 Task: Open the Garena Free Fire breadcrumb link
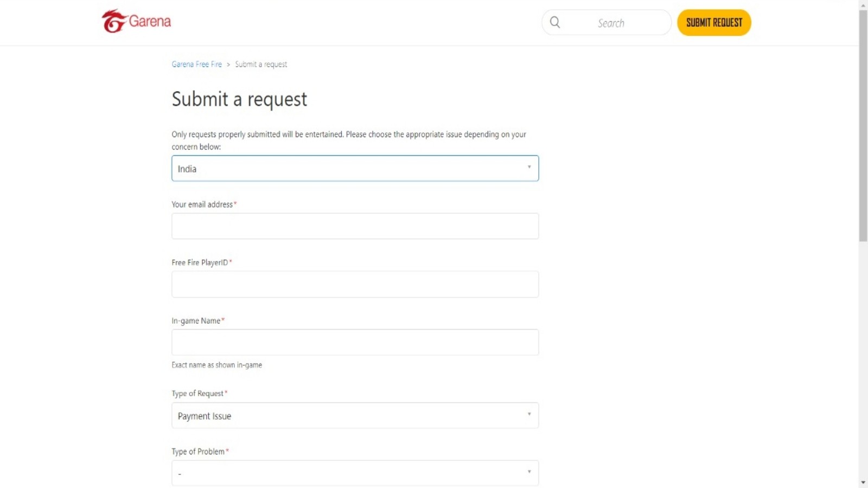197,64
